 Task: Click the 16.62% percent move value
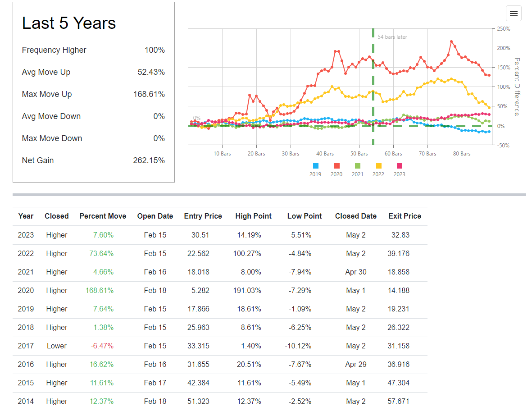(x=101, y=364)
